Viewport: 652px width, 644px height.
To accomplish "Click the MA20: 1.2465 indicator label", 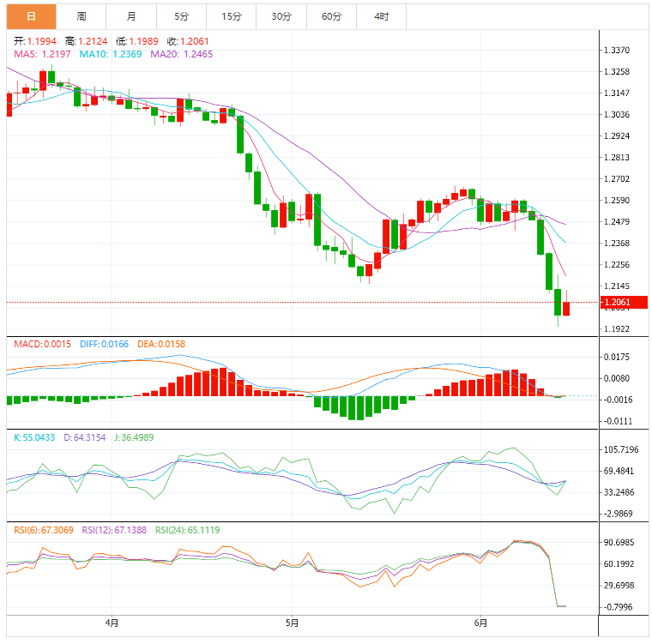I will tap(182, 55).
